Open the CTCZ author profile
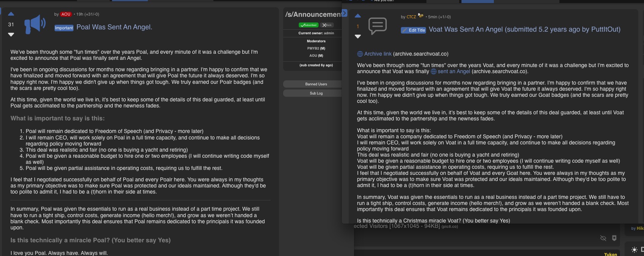The height and width of the screenshot is (256, 644). coord(411,17)
